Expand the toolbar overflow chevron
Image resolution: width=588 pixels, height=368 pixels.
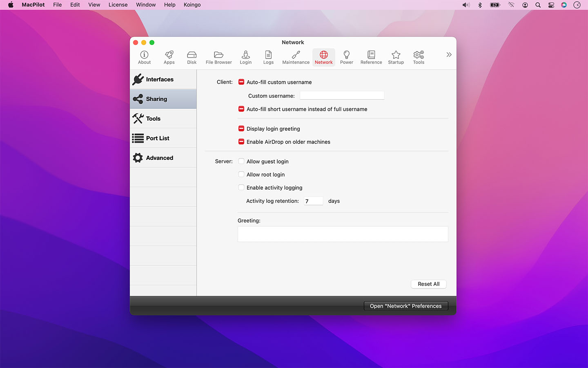click(449, 55)
